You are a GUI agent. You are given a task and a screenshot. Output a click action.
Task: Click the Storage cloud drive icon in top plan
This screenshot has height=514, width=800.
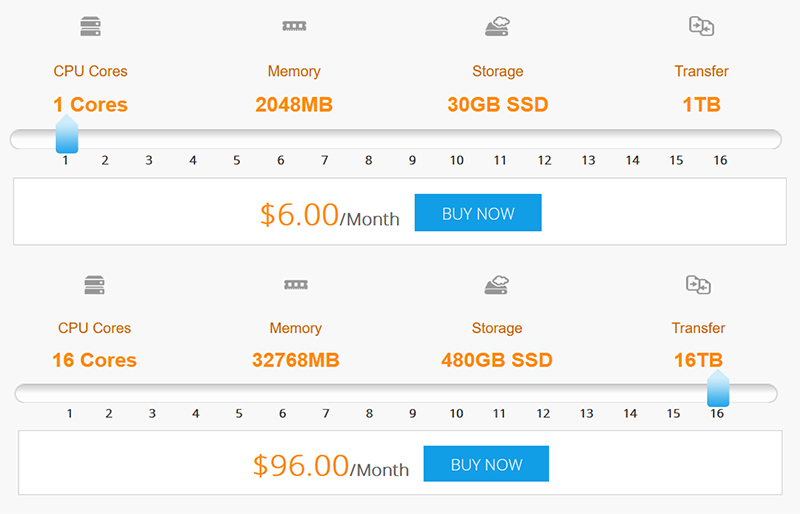(x=497, y=26)
